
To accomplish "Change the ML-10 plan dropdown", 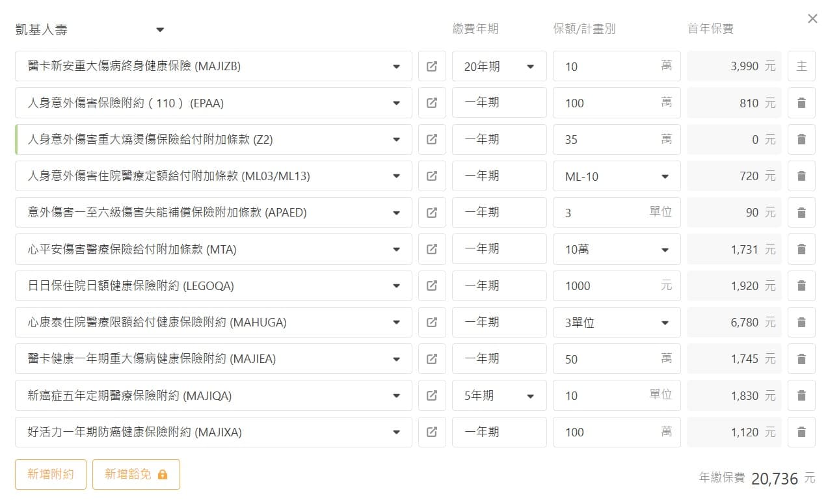I will click(616, 176).
